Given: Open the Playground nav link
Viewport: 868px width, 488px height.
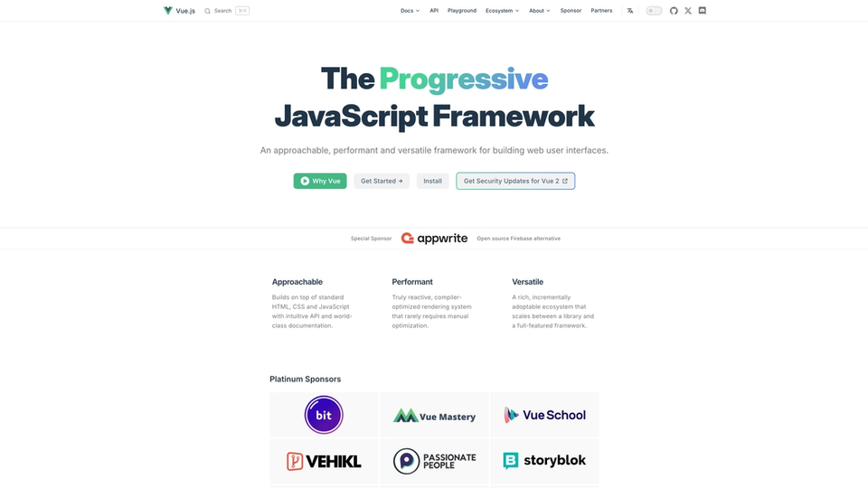Looking at the screenshot, I should coord(462,11).
